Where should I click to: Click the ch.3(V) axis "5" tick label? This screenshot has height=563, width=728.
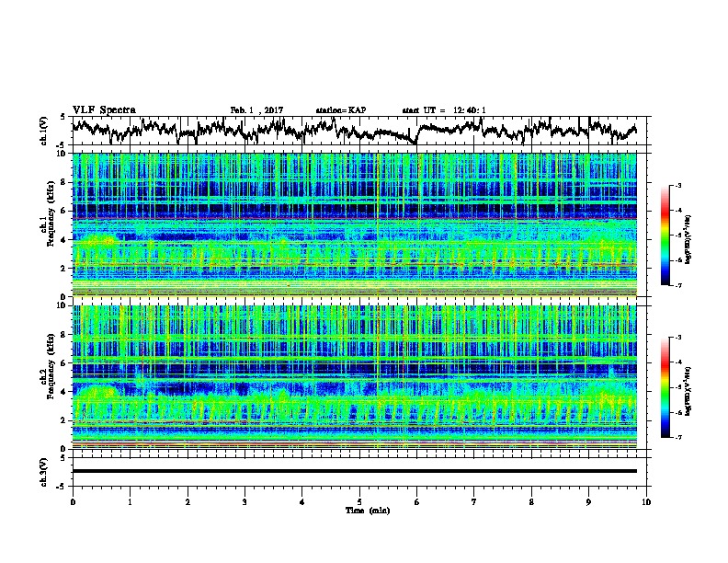point(63,458)
